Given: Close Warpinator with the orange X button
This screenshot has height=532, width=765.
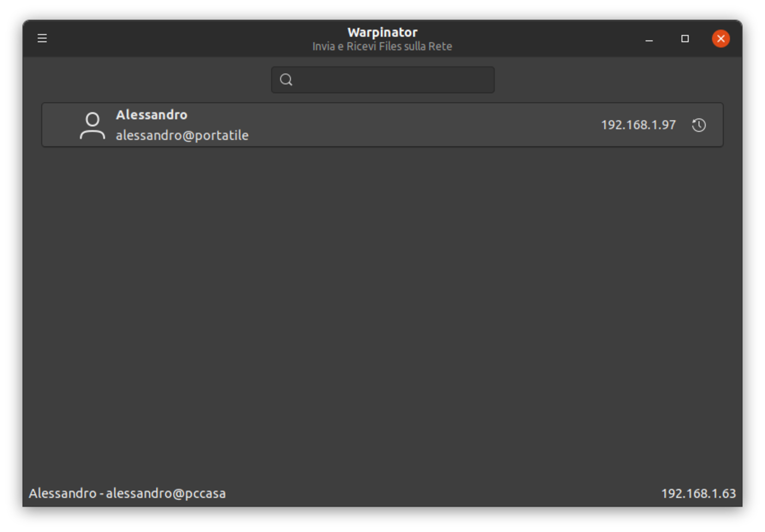Looking at the screenshot, I should click(x=721, y=39).
